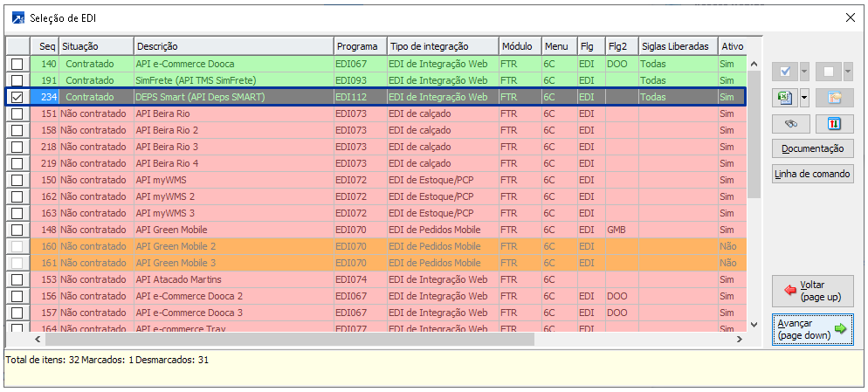Uncheck the DEPS Smart row checkbox

pyautogui.click(x=17, y=97)
